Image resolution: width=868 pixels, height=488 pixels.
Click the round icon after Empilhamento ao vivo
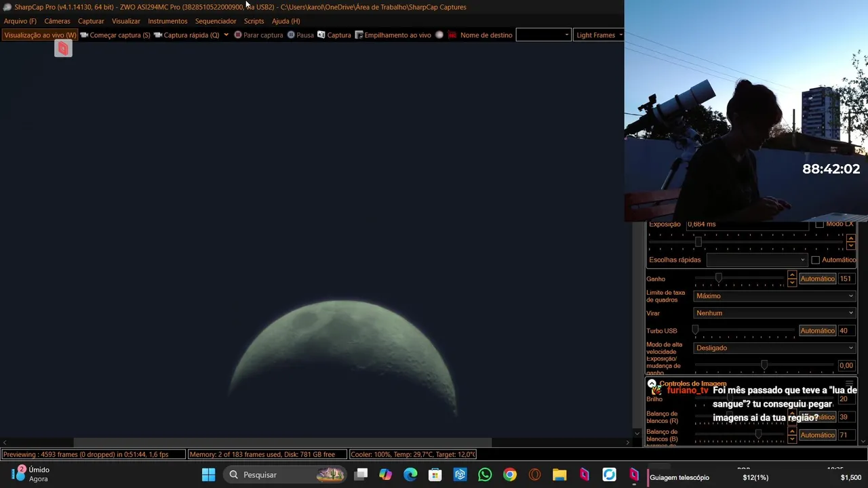(x=439, y=35)
